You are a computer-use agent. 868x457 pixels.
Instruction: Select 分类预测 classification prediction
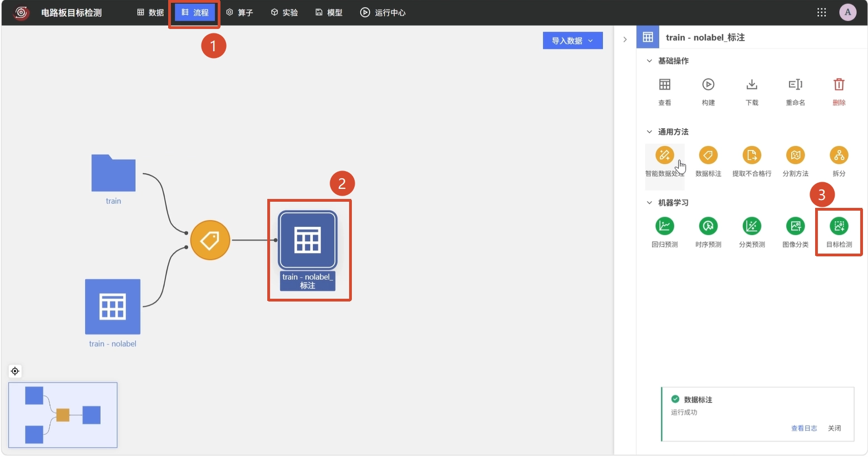coord(752,226)
